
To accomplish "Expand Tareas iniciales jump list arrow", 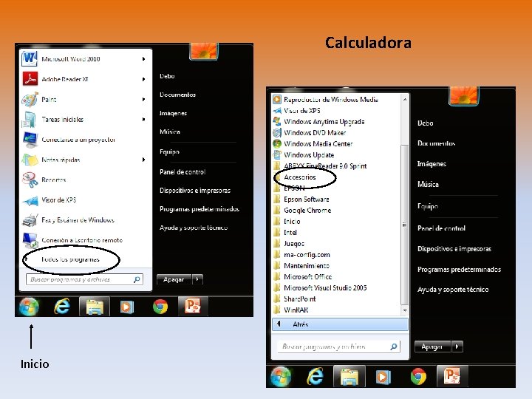I will click(x=144, y=120).
